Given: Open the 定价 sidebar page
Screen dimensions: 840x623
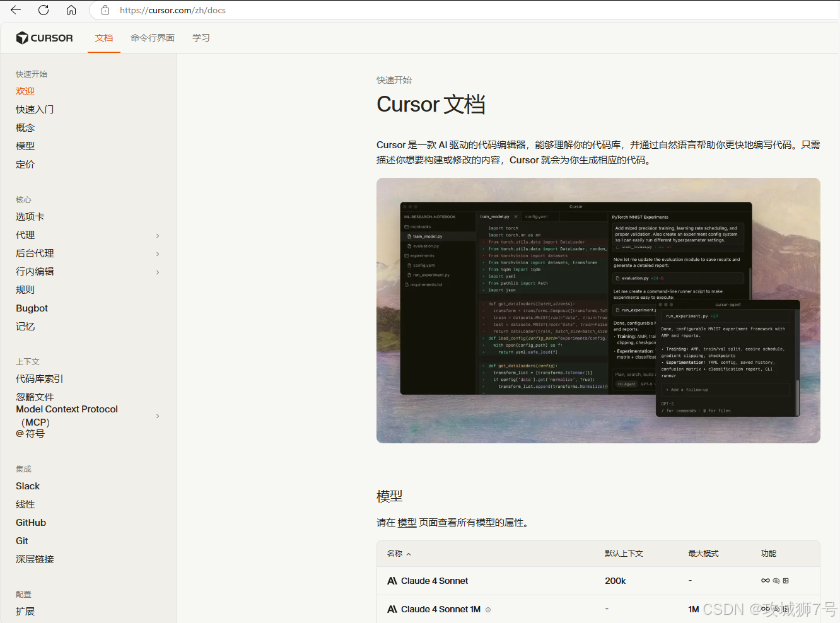Looking at the screenshot, I should pos(25,165).
